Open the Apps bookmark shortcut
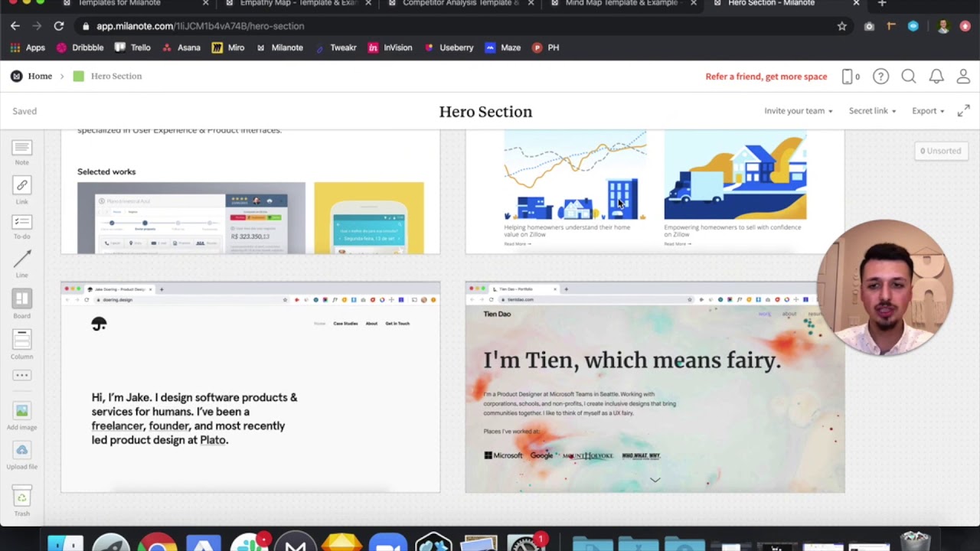Viewport: 980px width, 551px height. click(28, 47)
